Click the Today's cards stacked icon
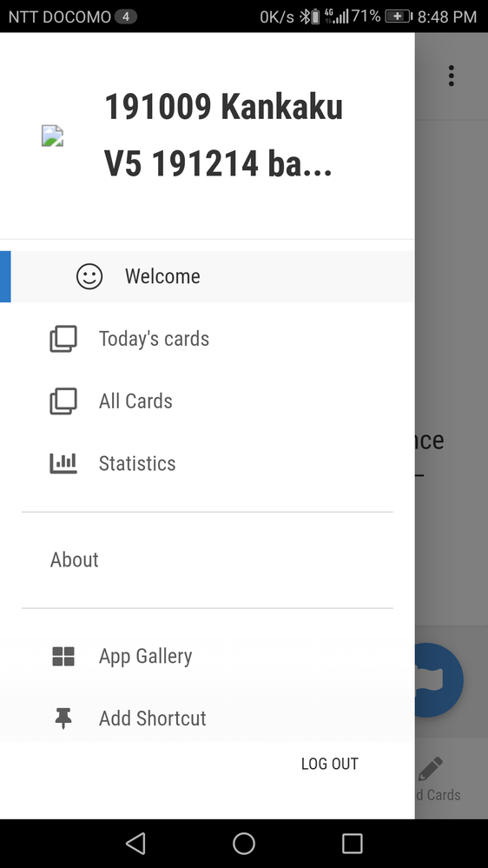The height and width of the screenshot is (868, 488). click(63, 339)
